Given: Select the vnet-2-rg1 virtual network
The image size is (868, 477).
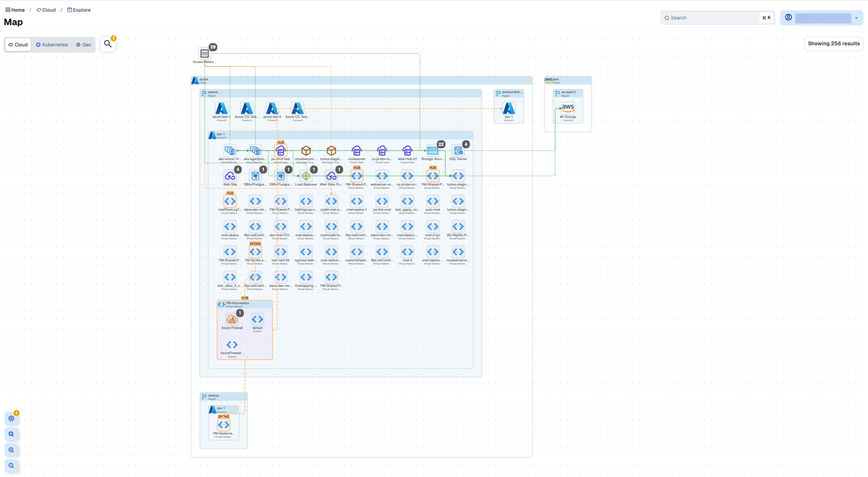Looking at the screenshot, I should click(433, 227).
